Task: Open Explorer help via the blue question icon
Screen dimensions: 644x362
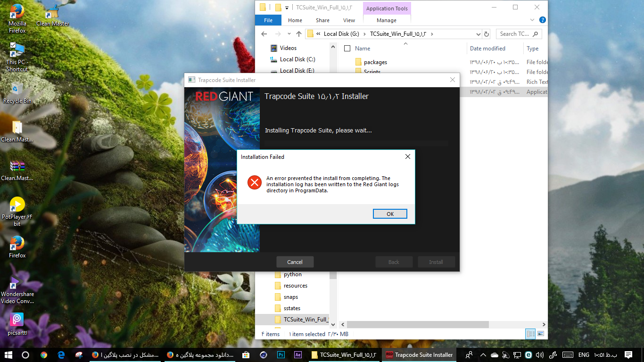Action: click(x=543, y=20)
